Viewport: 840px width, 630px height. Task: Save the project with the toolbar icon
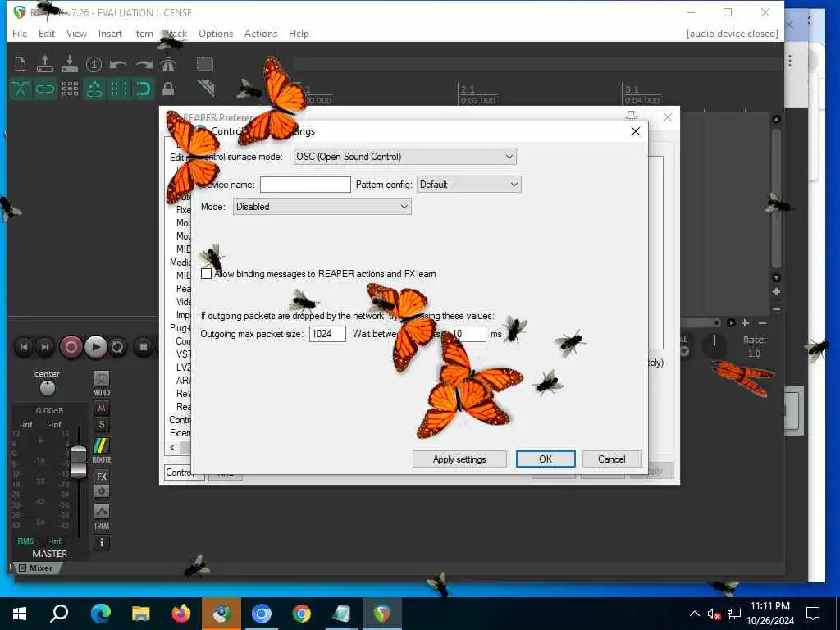click(70, 64)
